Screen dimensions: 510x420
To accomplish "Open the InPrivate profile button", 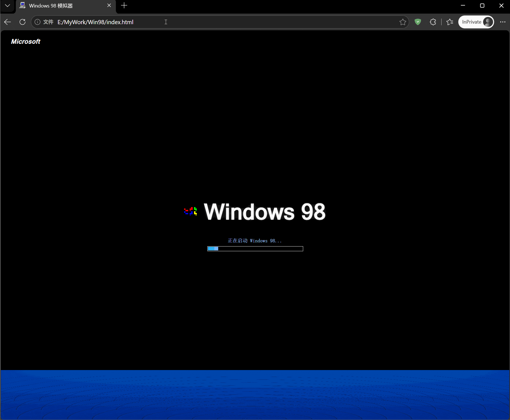I will click(x=476, y=22).
